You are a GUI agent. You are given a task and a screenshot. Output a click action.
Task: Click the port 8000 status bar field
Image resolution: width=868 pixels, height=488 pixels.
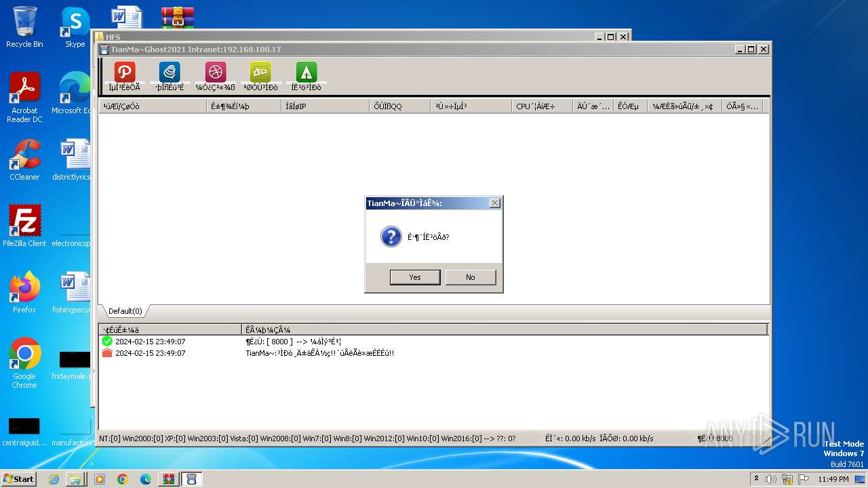(x=715, y=439)
